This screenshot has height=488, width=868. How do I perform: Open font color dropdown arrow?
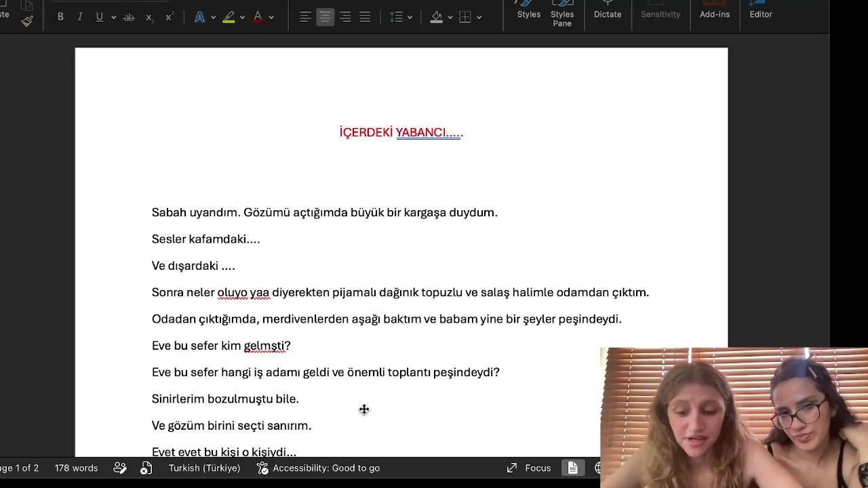[x=271, y=17]
